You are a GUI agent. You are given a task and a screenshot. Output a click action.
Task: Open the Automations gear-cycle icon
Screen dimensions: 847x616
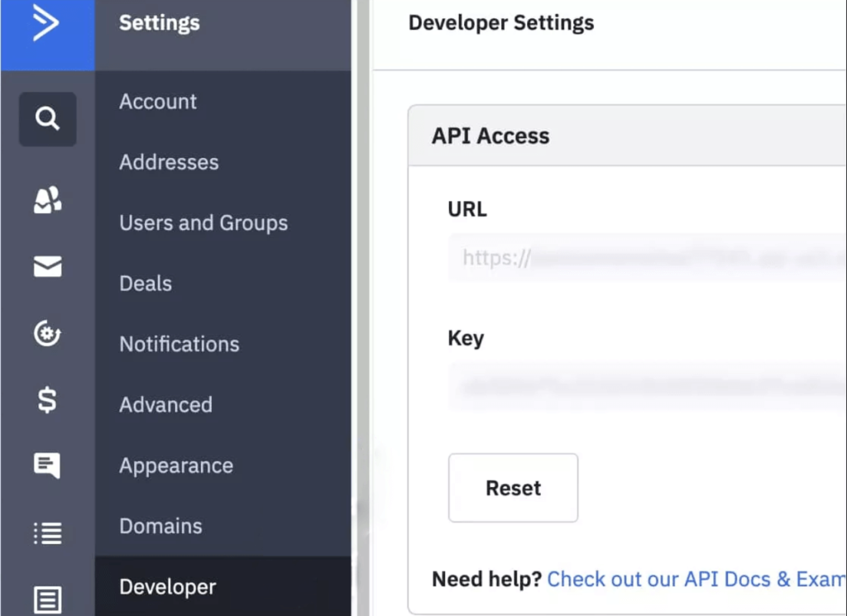tap(47, 333)
